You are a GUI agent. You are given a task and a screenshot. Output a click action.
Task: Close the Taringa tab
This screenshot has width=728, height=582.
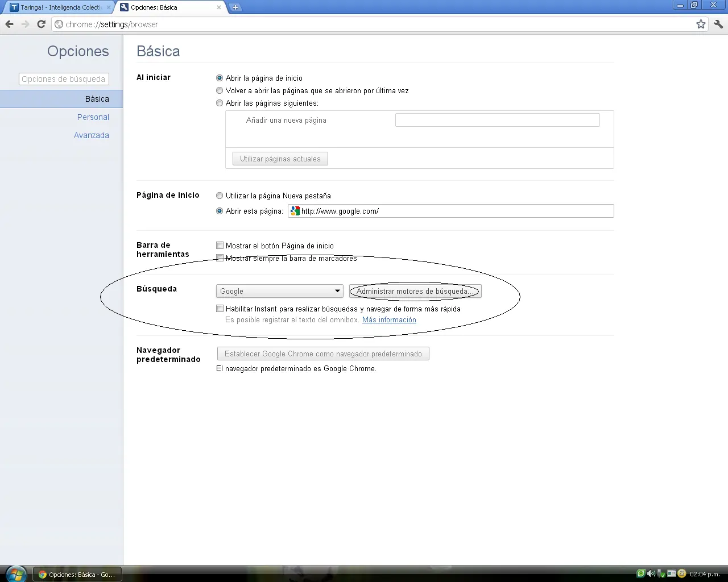click(109, 7)
